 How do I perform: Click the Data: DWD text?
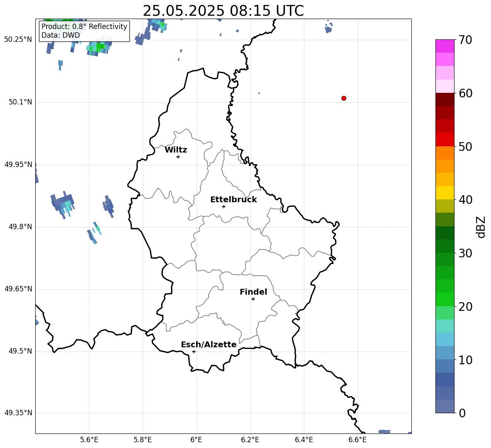(61, 35)
